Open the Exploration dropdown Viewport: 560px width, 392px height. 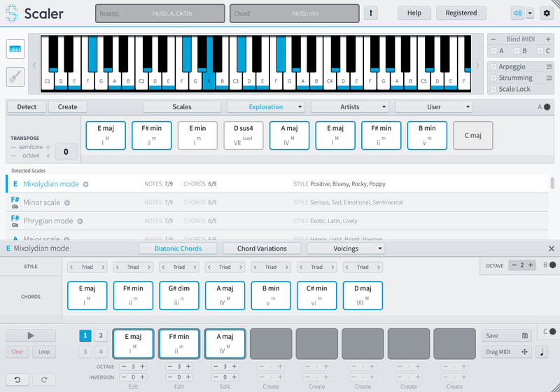click(266, 107)
